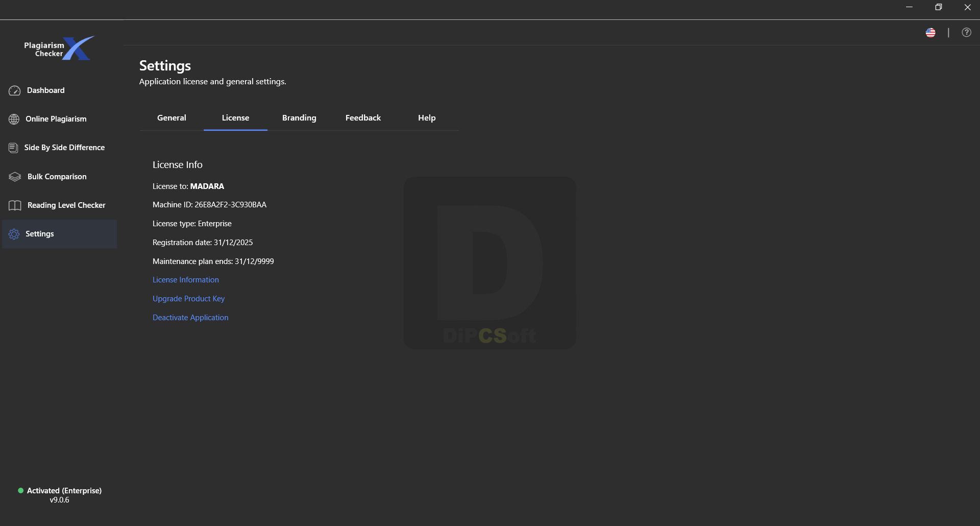The image size is (980, 526).
Task: Click Maintenance plan ends: 31/12/9999 text
Action: [x=213, y=261]
